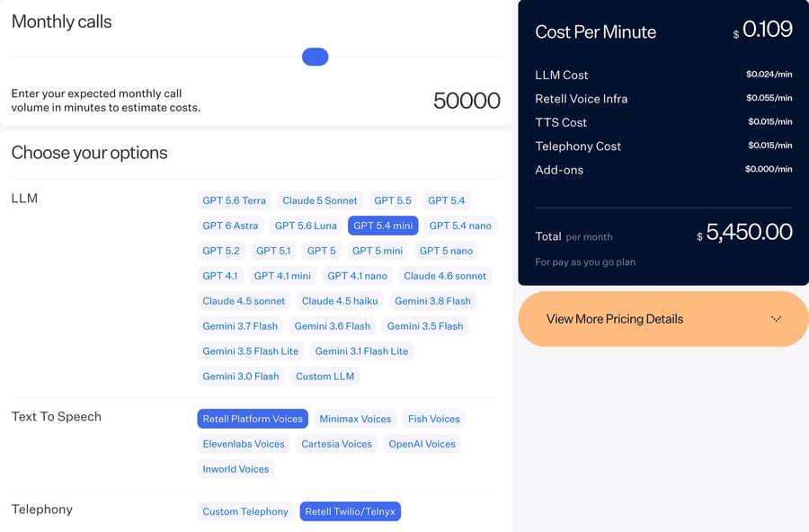Select OpenAI Voices TTS provider
Screen dimensions: 809x532
(x=422, y=444)
